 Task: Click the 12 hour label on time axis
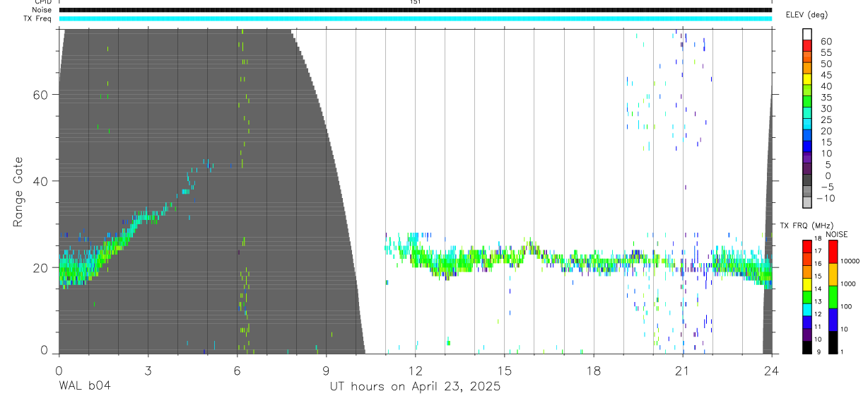click(x=415, y=370)
